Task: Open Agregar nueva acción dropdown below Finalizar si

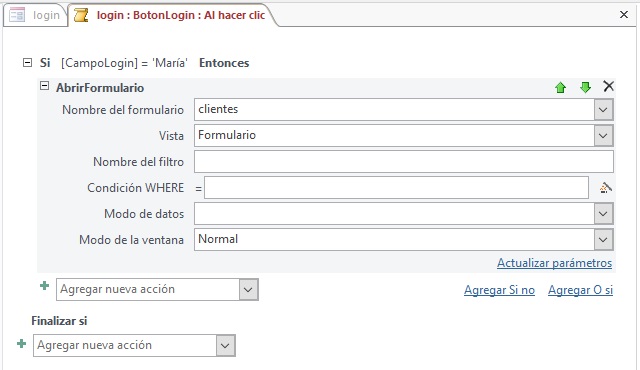Action: [225, 346]
